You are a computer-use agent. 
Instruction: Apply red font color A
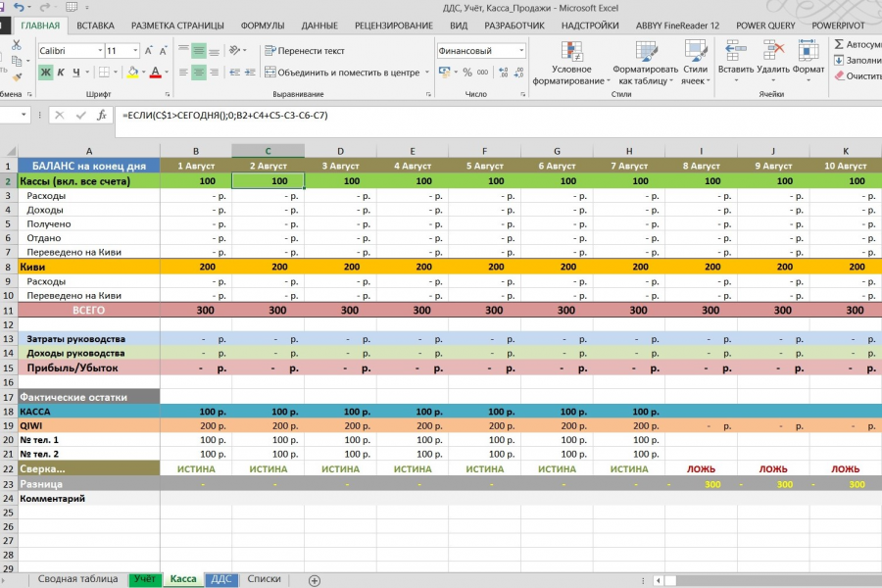tap(155, 72)
